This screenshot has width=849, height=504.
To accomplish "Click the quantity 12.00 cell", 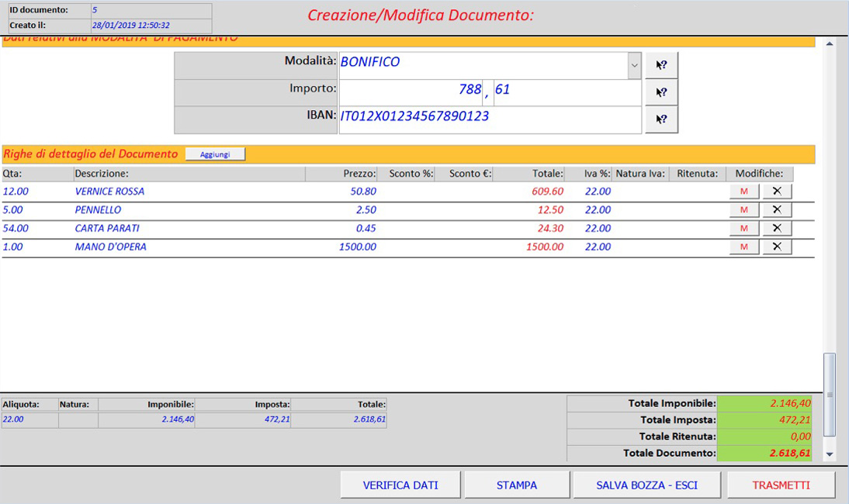I will coord(16,192).
